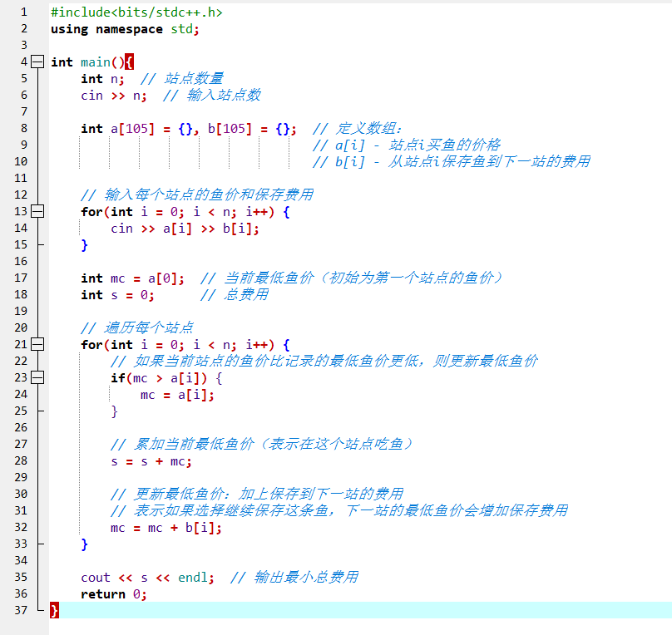Image resolution: width=672 pixels, height=635 pixels.
Task: Click the comment '// 总费用'
Action: tap(235, 295)
